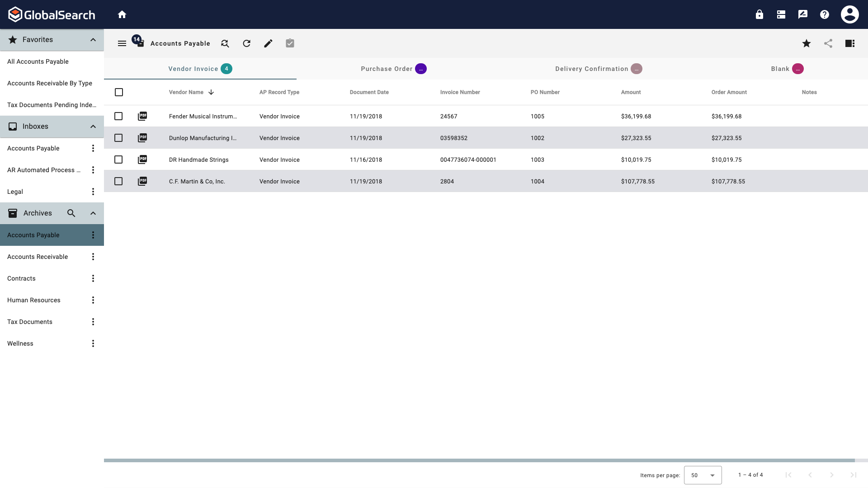Click the lock icon in header
The width and height of the screenshot is (868, 488).
[759, 14]
